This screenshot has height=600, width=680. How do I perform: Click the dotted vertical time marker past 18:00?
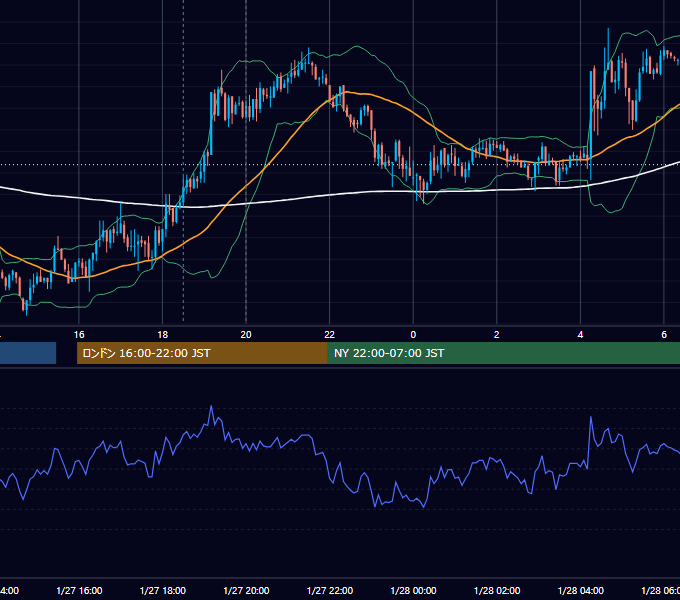pyautogui.click(x=183, y=161)
